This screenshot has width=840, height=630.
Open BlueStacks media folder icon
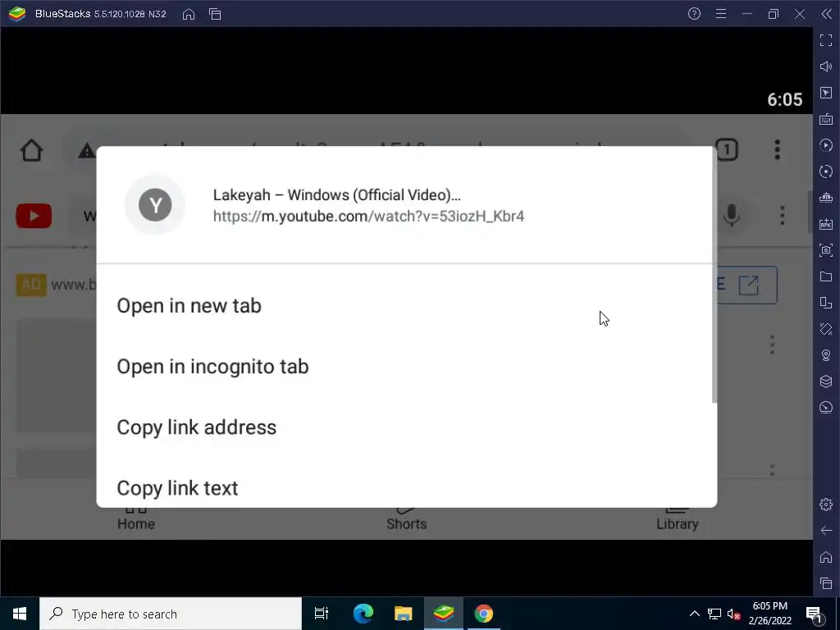(826, 276)
